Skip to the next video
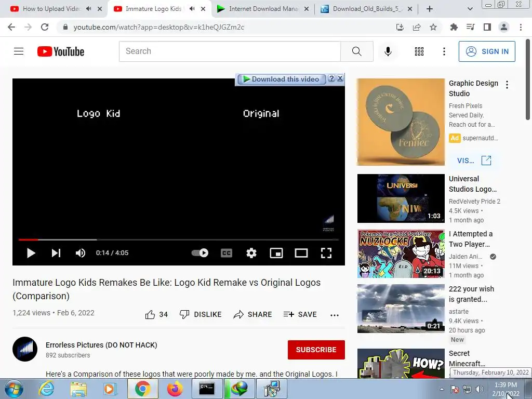Viewport: 532px width, 399px height. tap(56, 253)
